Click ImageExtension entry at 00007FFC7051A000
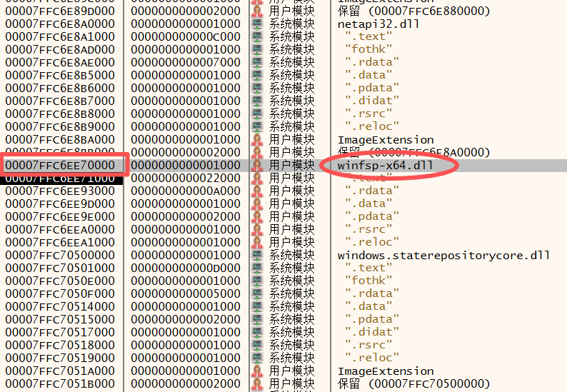Viewport: 567px width, 392px height. (386, 371)
